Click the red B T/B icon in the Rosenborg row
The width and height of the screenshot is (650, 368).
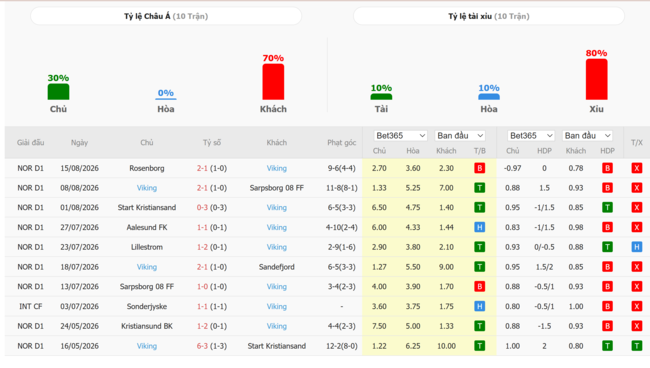pos(480,168)
